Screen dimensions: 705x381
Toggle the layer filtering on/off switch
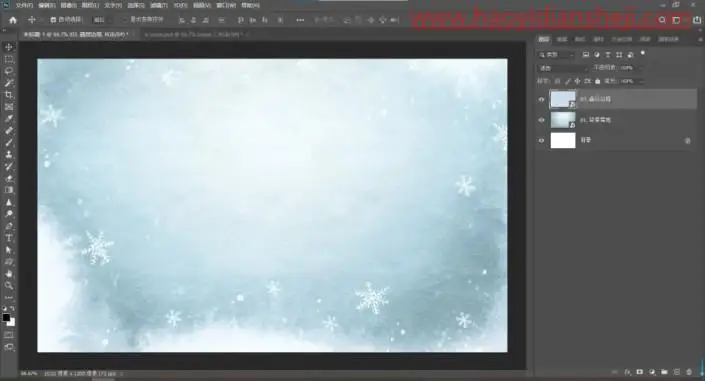(x=643, y=53)
